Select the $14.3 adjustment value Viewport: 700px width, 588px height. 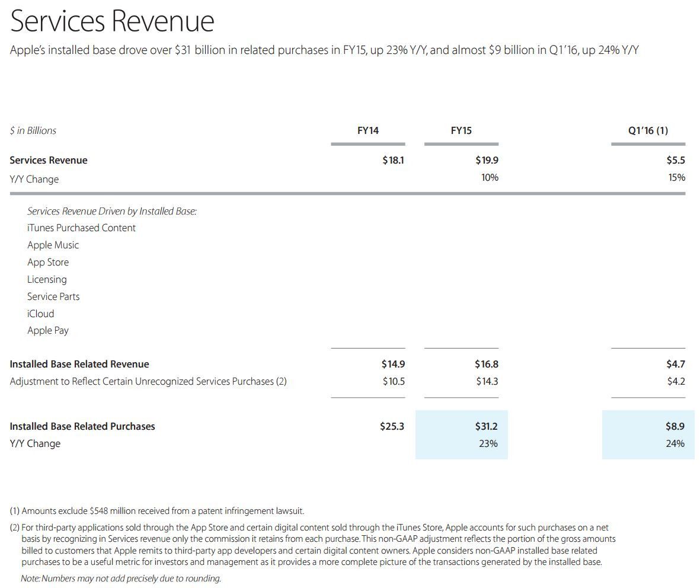[x=487, y=382]
